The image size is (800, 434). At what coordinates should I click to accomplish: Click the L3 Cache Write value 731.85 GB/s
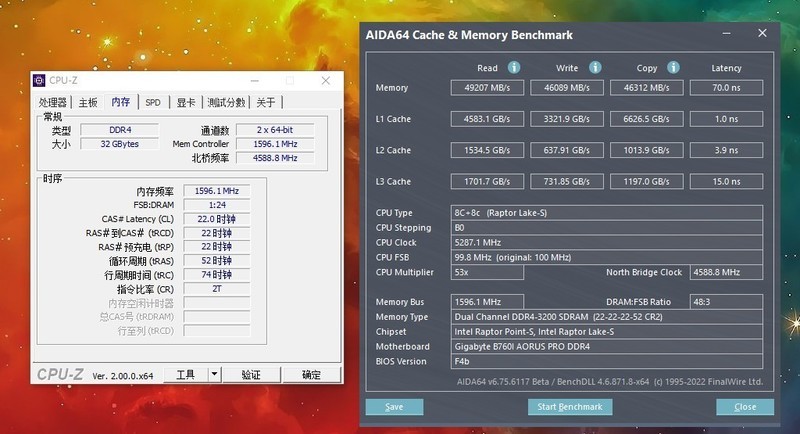point(567,182)
